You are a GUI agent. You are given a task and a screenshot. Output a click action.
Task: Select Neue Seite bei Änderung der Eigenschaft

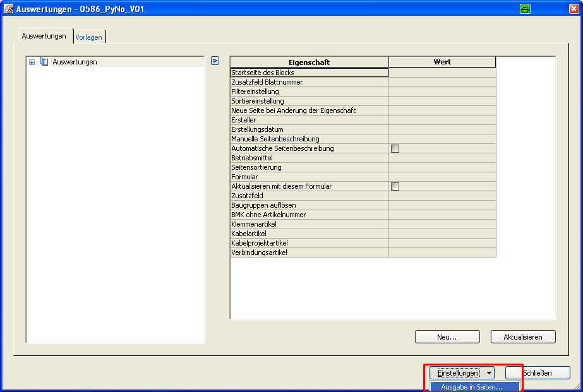pyautogui.click(x=310, y=110)
